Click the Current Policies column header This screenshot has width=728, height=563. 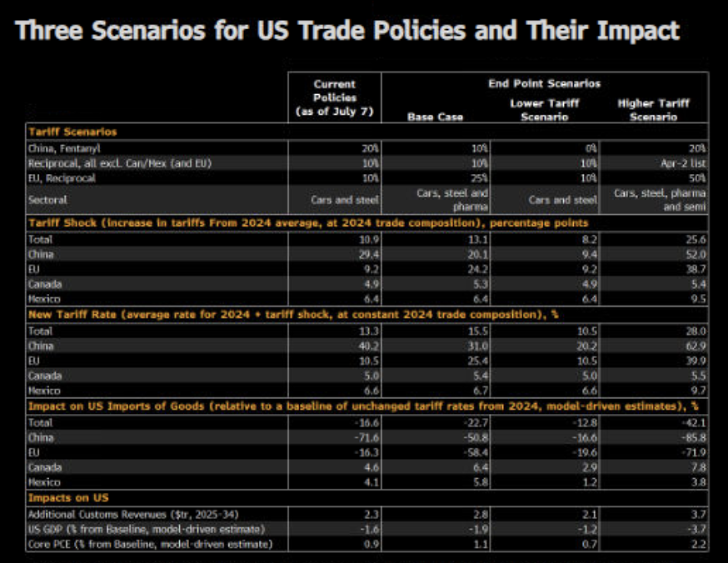coord(334,98)
